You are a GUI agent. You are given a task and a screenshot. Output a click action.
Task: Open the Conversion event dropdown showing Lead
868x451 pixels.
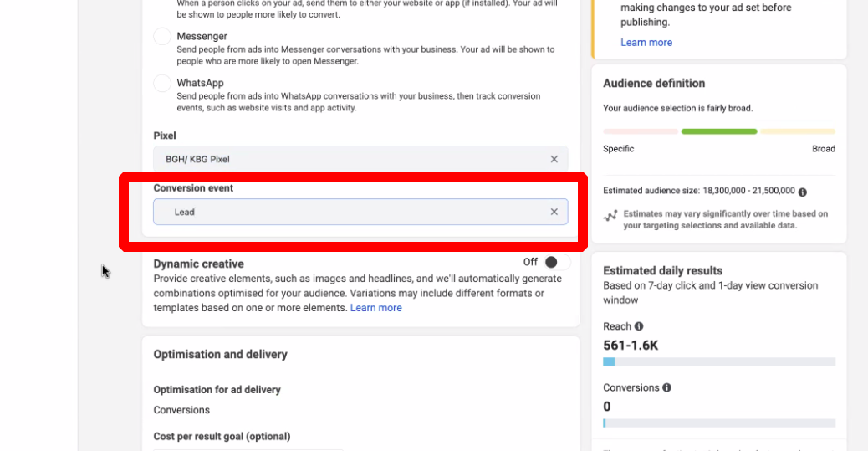point(351,212)
